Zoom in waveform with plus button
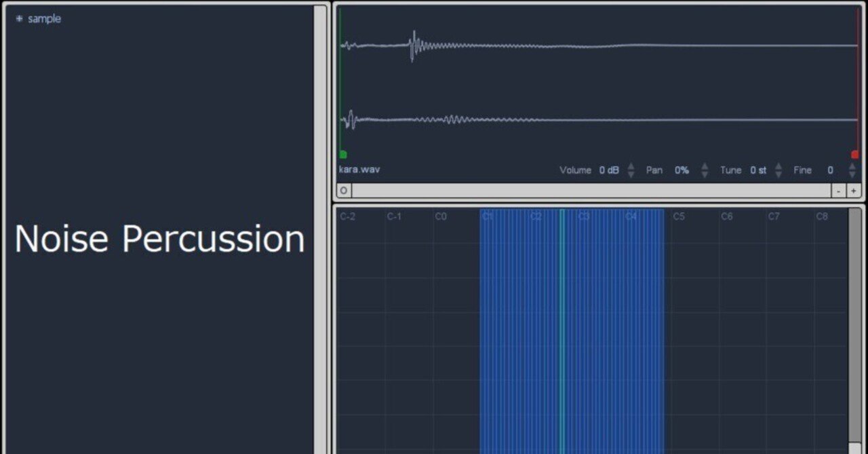868x454 pixels. [x=852, y=191]
